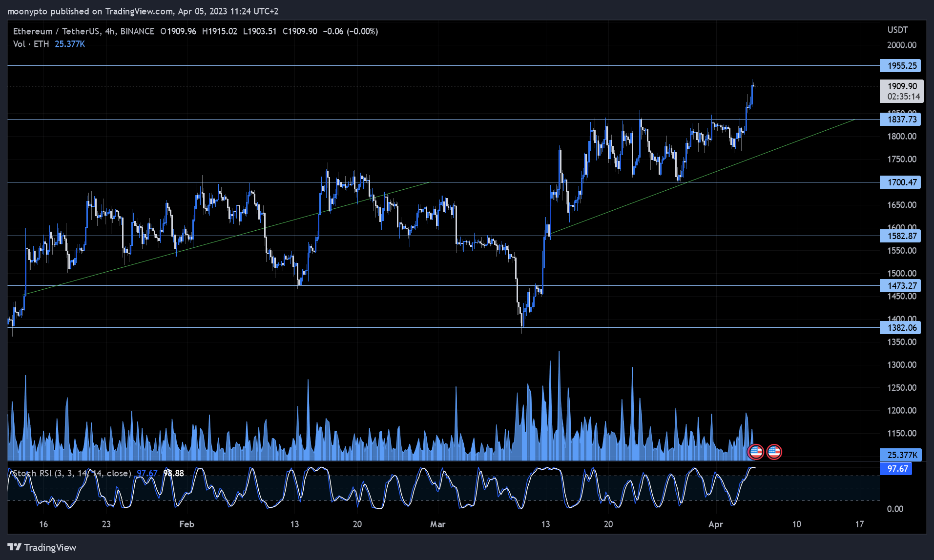This screenshot has height=560, width=934.
Task: Click the Feb date on time axis
Action: 187,524
